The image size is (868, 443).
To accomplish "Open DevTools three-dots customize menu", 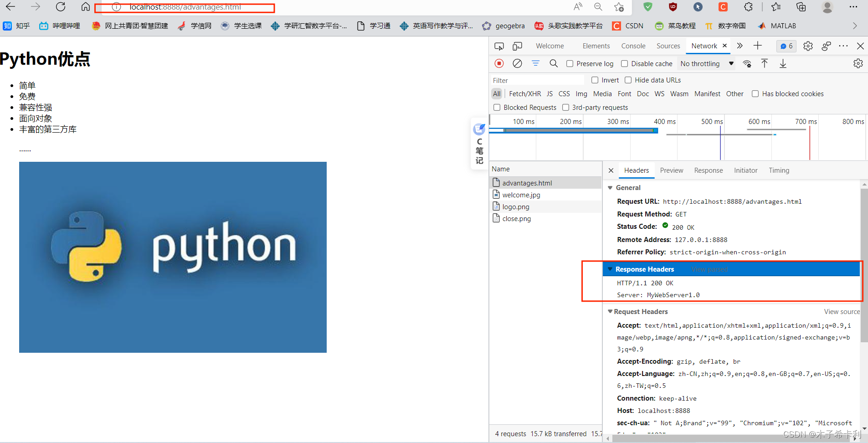I will tap(843, 46).
